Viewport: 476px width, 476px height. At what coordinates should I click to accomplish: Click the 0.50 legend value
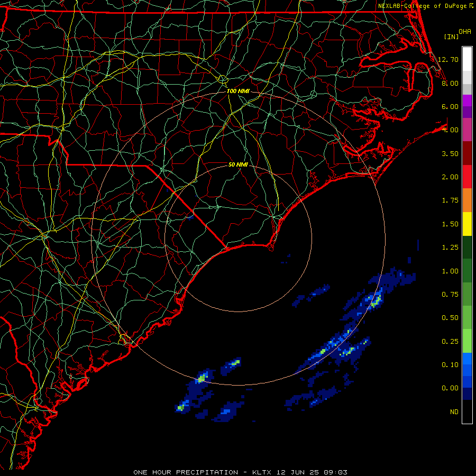(x=450, y=318)
